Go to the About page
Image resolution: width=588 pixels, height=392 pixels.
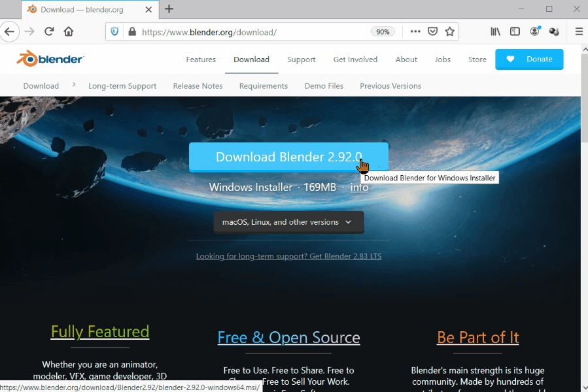click(x=406, y=59)
